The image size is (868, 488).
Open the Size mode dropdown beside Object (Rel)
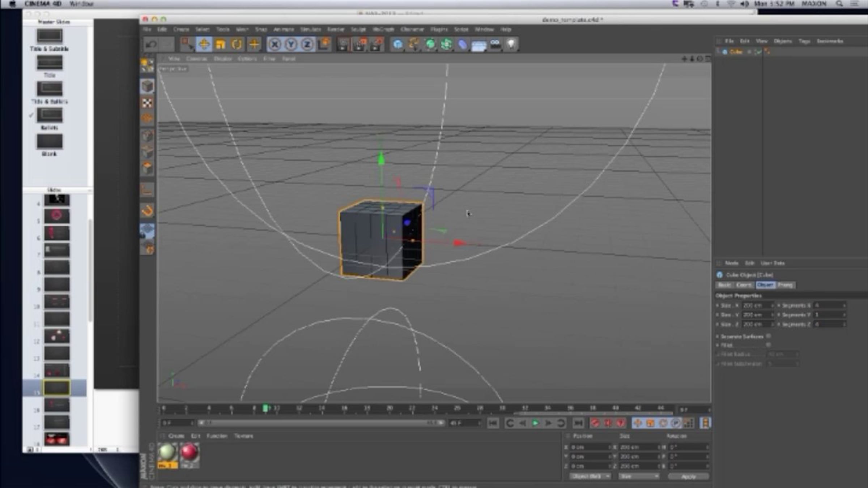(x=639, y=477)
